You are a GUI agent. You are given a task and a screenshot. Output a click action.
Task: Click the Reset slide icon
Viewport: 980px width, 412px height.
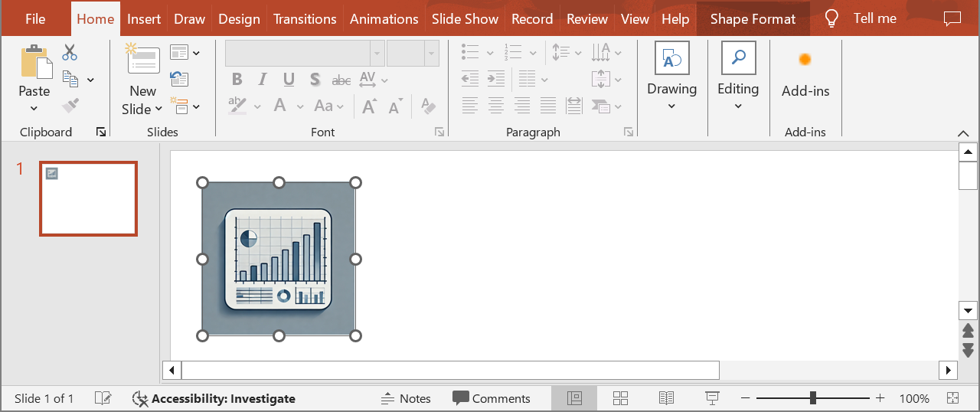click(x=179, y=78)
